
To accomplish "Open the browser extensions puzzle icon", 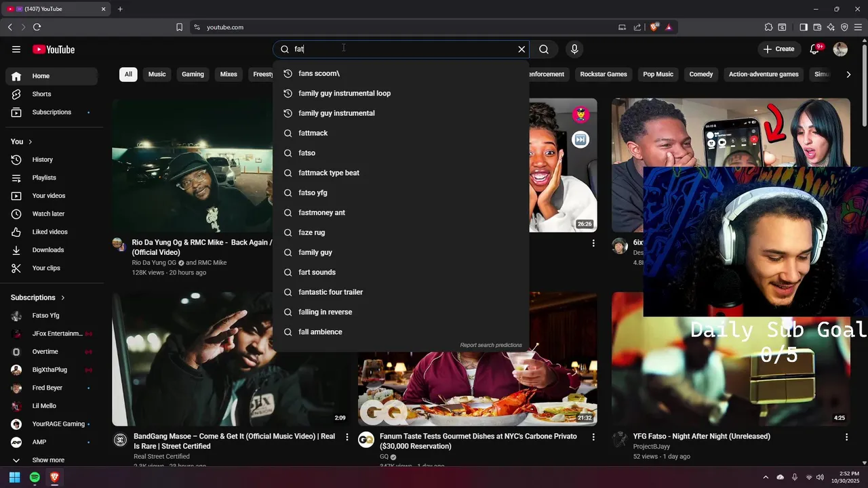I will tap(768, 27).
